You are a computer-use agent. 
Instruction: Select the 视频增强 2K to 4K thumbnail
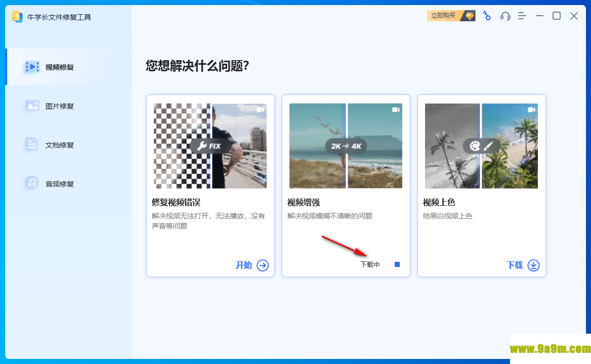tap(346, 146)
